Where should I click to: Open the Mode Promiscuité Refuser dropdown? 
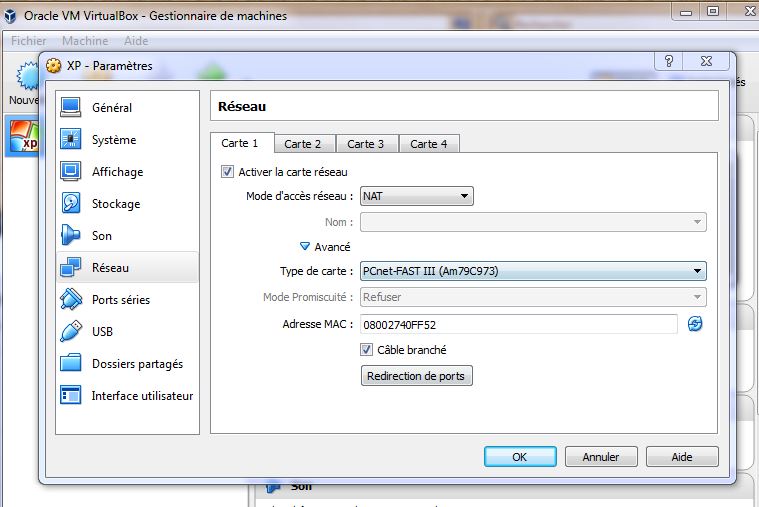click(x=533, y=297)
